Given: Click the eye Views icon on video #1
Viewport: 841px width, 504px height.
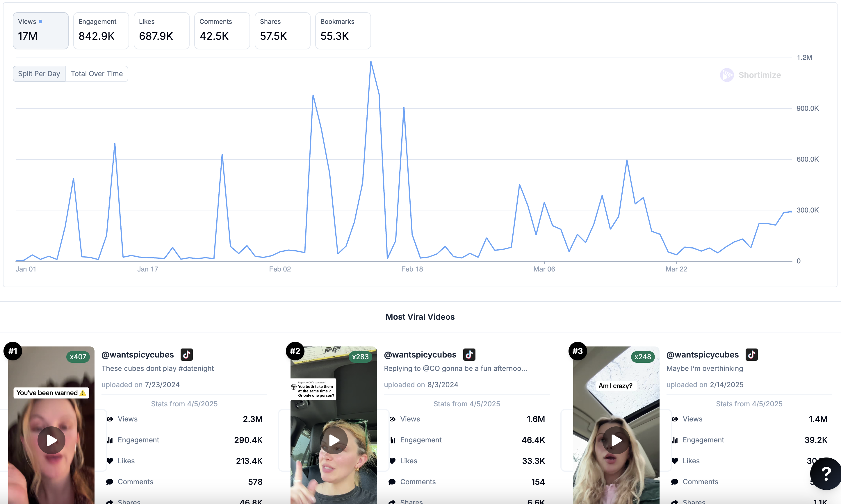Looking at the screenshot, I should [110, 419].
